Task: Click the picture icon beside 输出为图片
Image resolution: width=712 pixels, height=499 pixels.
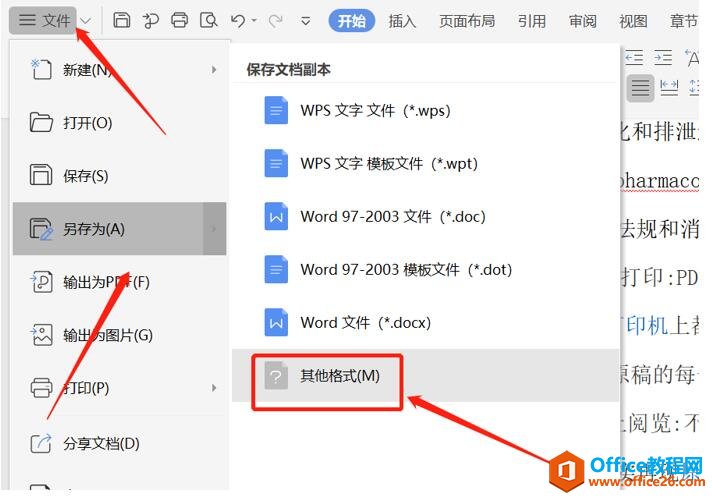Action: 41,335
